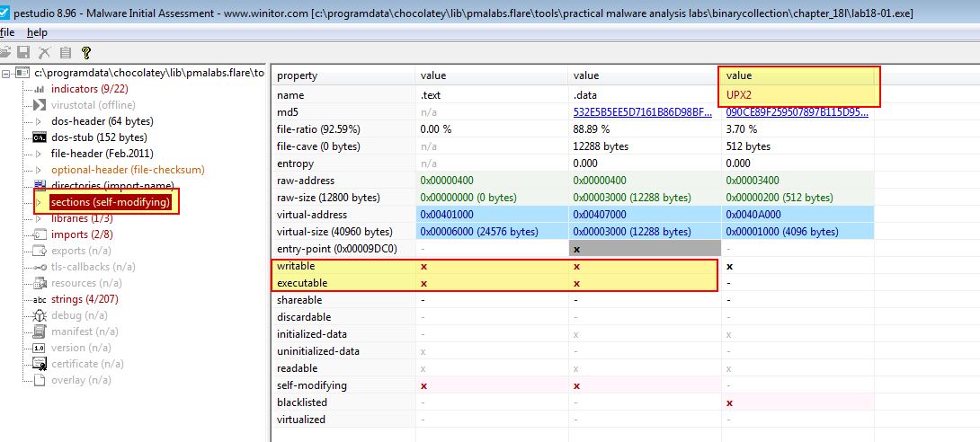The image size is (980, 442).
Task: Select the strings abc icon
Action: [x=40, y=300]
